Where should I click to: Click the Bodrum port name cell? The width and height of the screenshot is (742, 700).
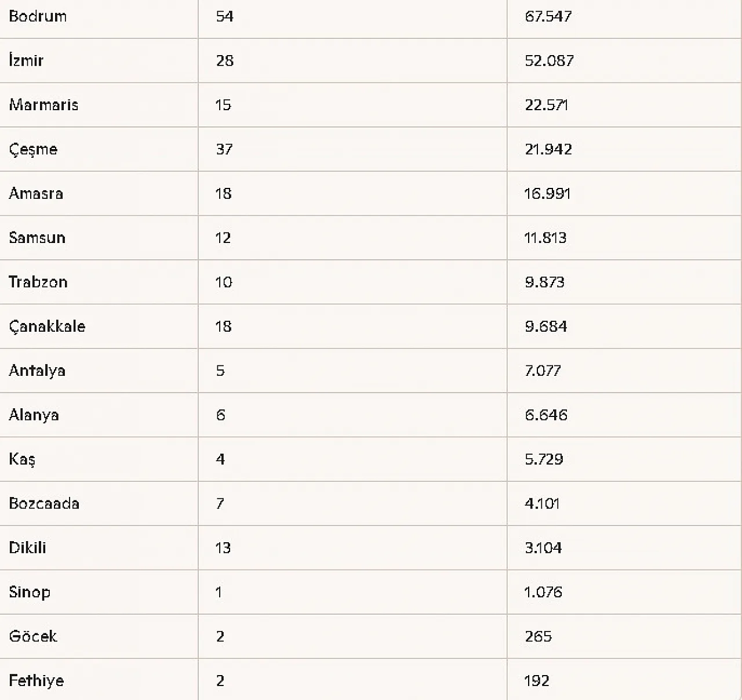point(38,16)
